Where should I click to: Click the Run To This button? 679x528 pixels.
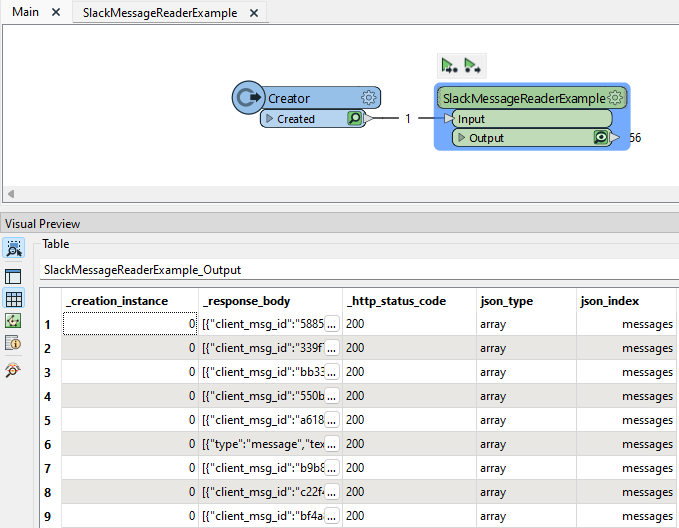(449, 66)
